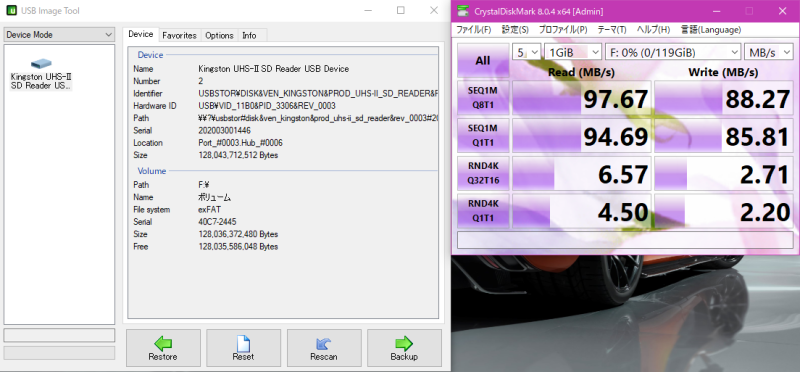Click the 97.67 read result
Viewport: 800px width, 372px height.
coord(581,98)
